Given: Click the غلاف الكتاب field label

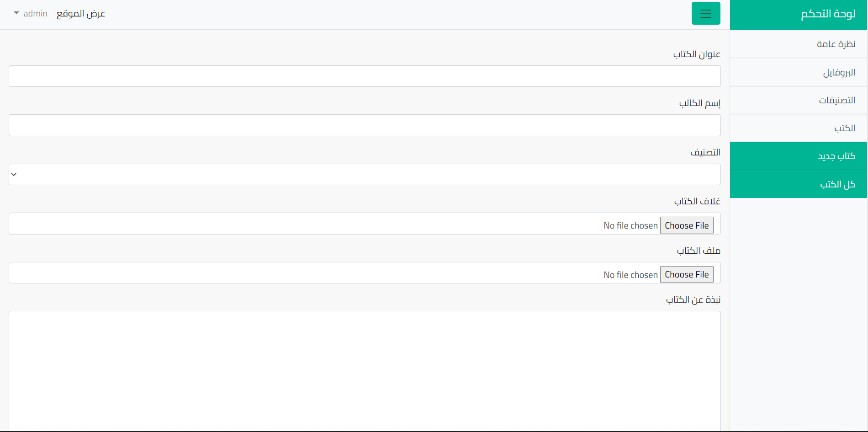Looking at the screenshot, I should click(x=697, y=201).
